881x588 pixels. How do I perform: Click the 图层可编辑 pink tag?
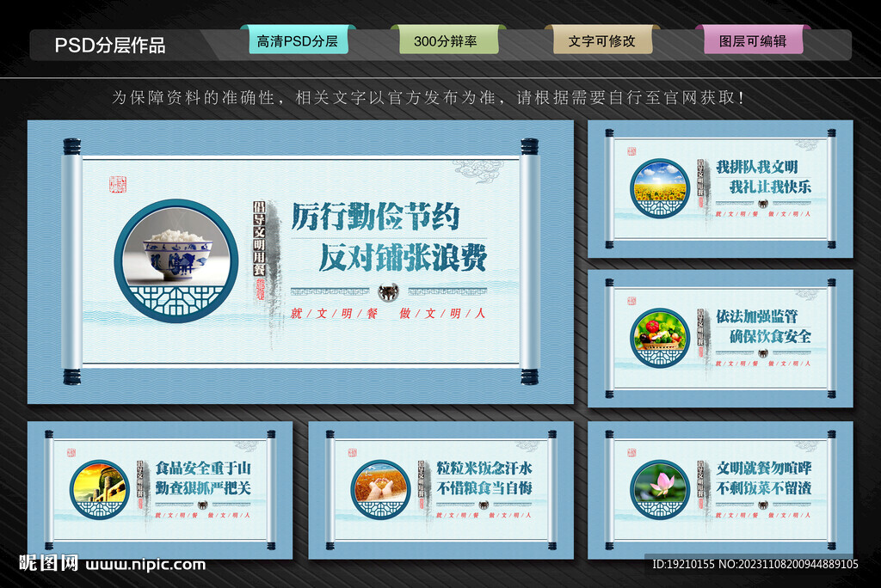click(753, 41)
